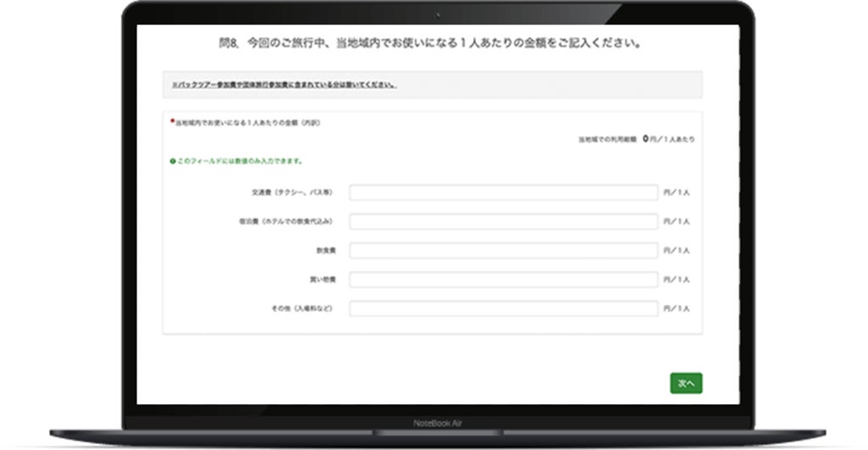Viewport: 868px width, 450px height.
Task: Click the 飲食費 label
Action: click(x=325, y=250)
